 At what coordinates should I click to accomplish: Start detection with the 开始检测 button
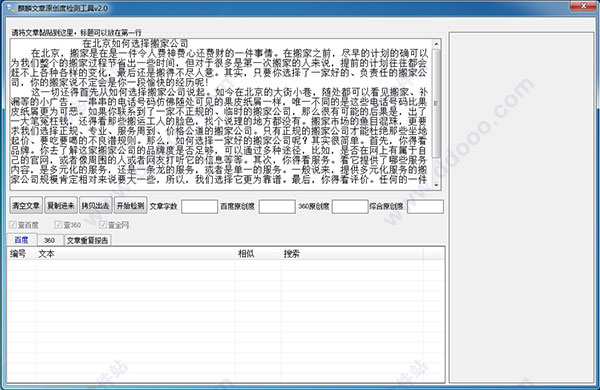click(x=130, y=206)
